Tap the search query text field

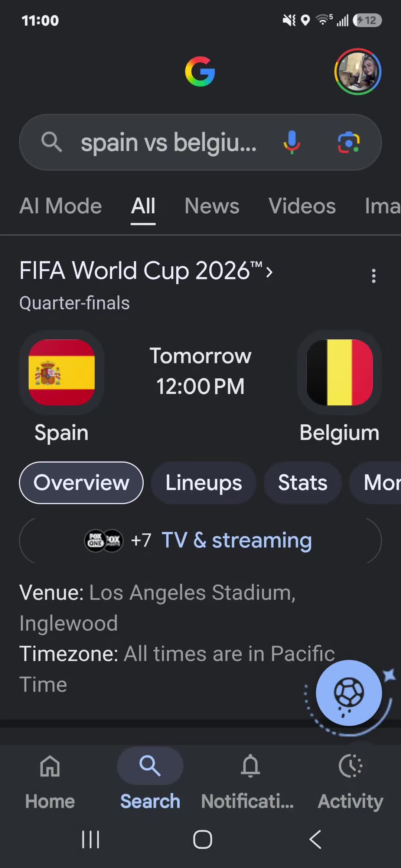coord(169,142)
